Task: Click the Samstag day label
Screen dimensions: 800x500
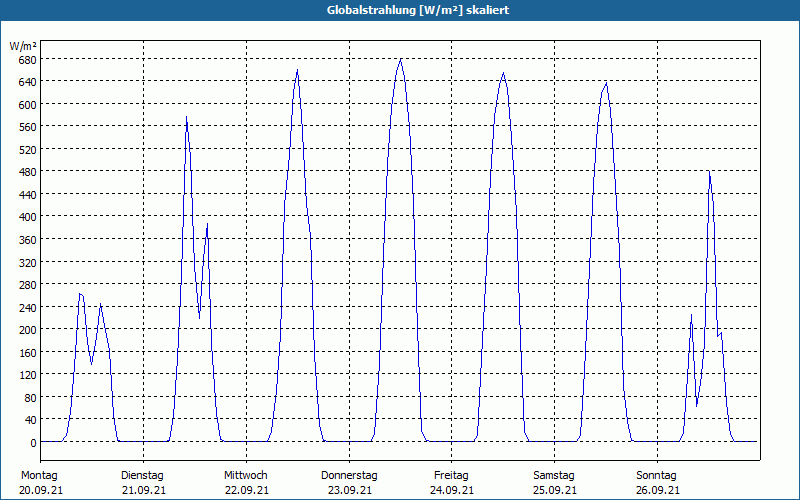Action: click(554, 476)
